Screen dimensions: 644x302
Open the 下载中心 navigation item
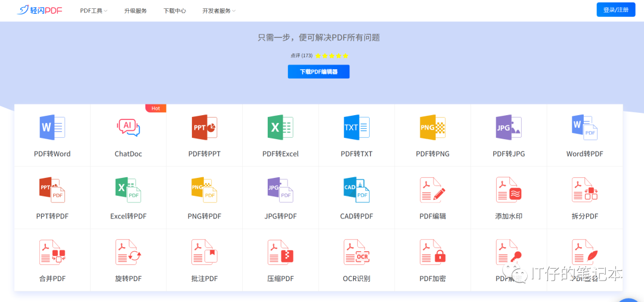point(175,11)
